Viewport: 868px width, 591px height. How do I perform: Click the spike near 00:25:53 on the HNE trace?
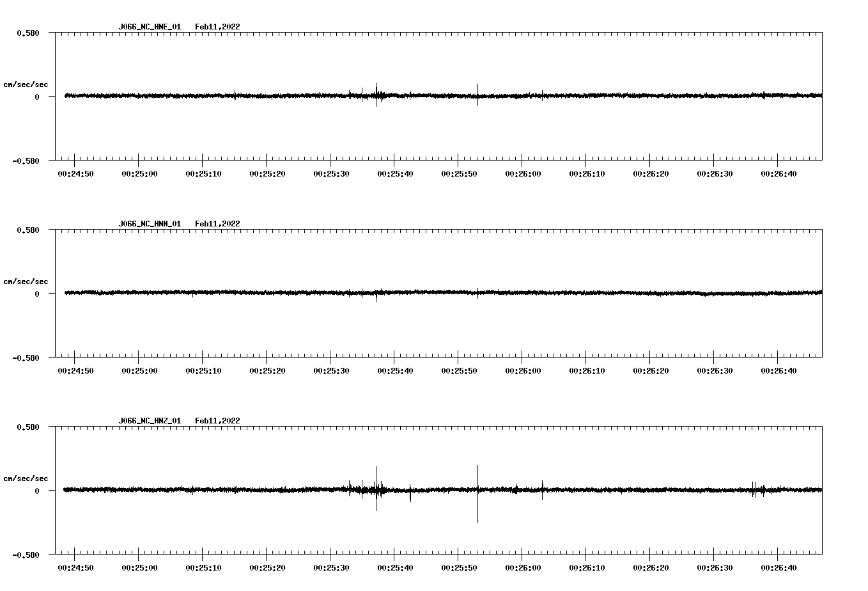pyautogui.click(x=477, y=94)
